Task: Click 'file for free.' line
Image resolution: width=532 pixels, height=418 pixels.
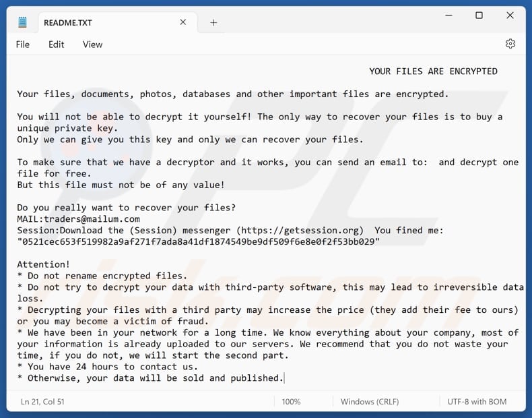Action: coord(55,173)
